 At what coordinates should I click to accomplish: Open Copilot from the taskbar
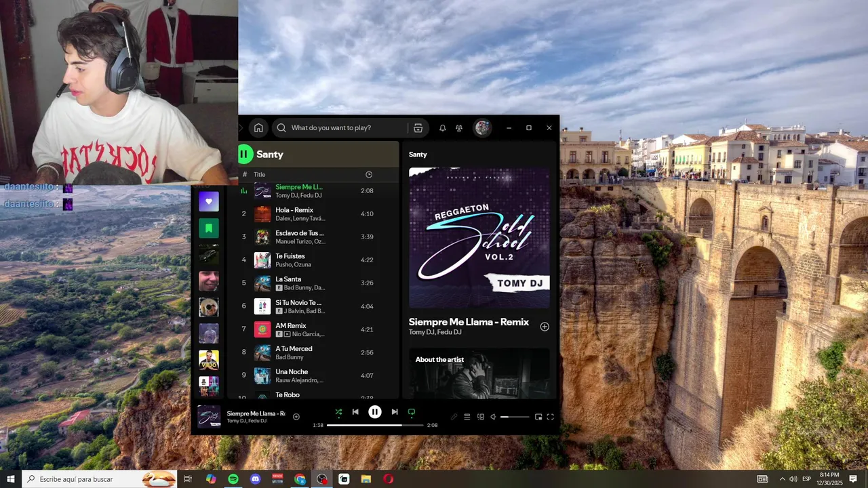[x=211, y=479]
